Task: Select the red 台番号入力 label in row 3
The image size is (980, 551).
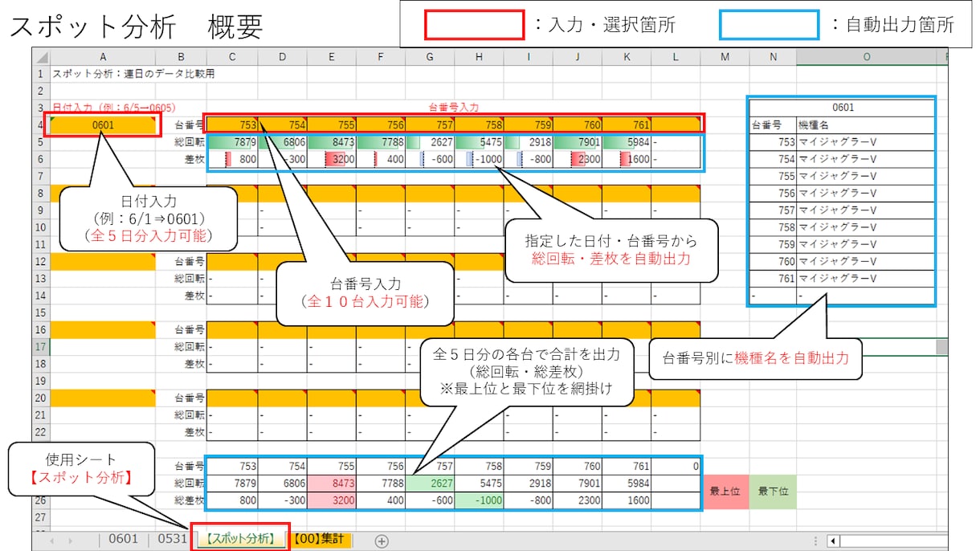Action: tap(455, 107)
